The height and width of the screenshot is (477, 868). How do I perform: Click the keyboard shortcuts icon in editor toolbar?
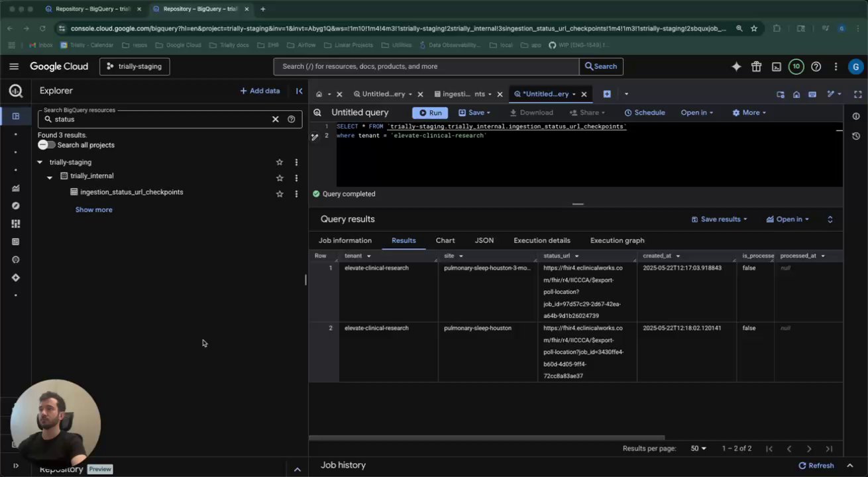click(x=812, y=94)
